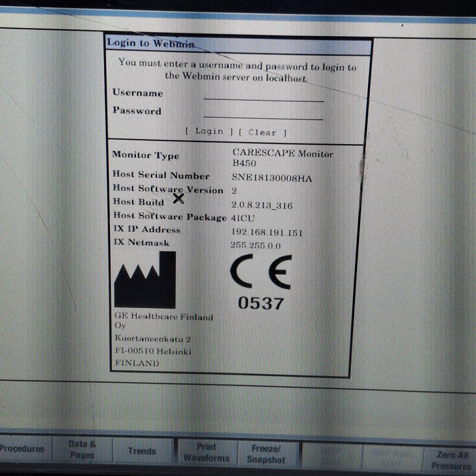Select package value '4ICU'

click(x=243, y=218)
